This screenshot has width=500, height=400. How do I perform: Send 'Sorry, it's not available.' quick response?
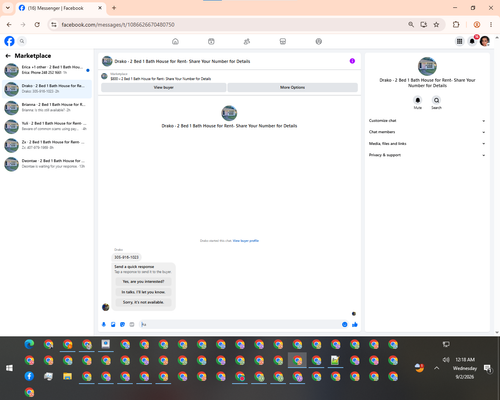point(143,302)
